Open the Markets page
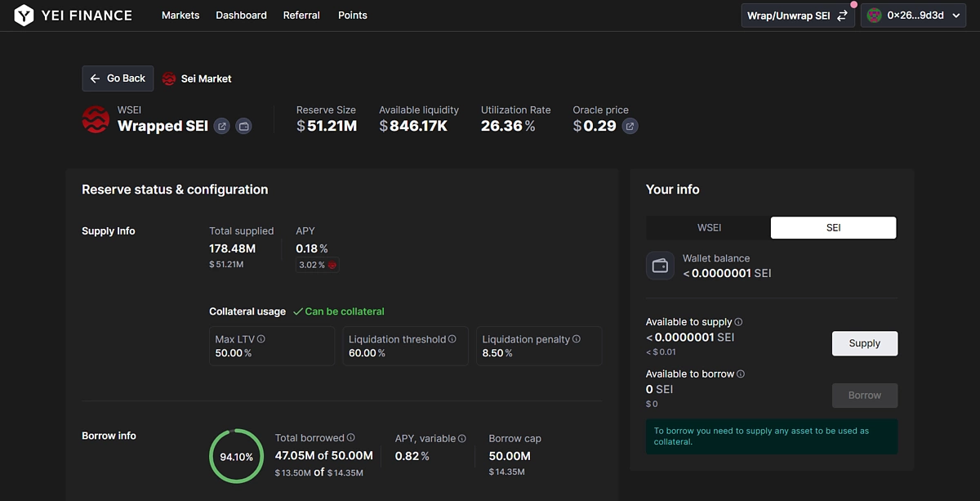Screen dimensions: 980x501 (x=180, y=16)
